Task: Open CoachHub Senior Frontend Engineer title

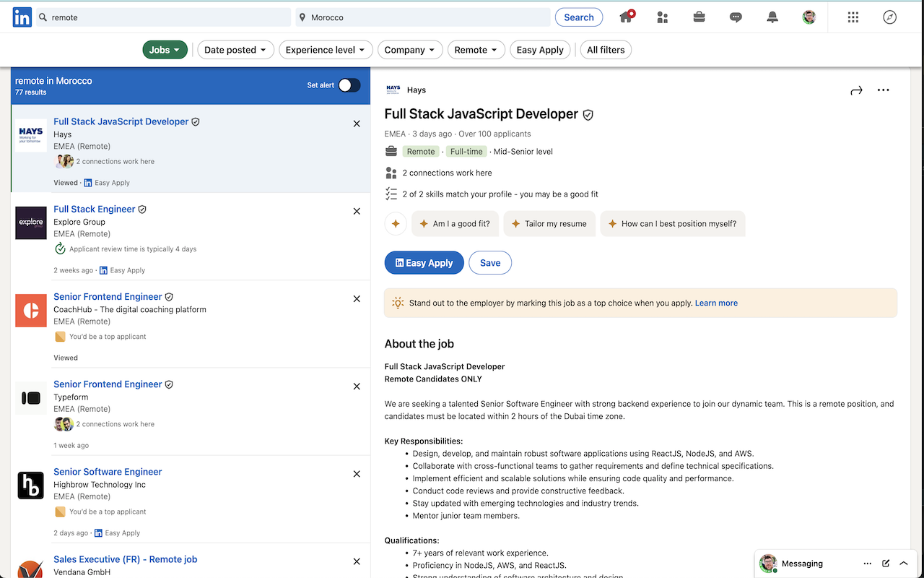Action: point(108,296)
